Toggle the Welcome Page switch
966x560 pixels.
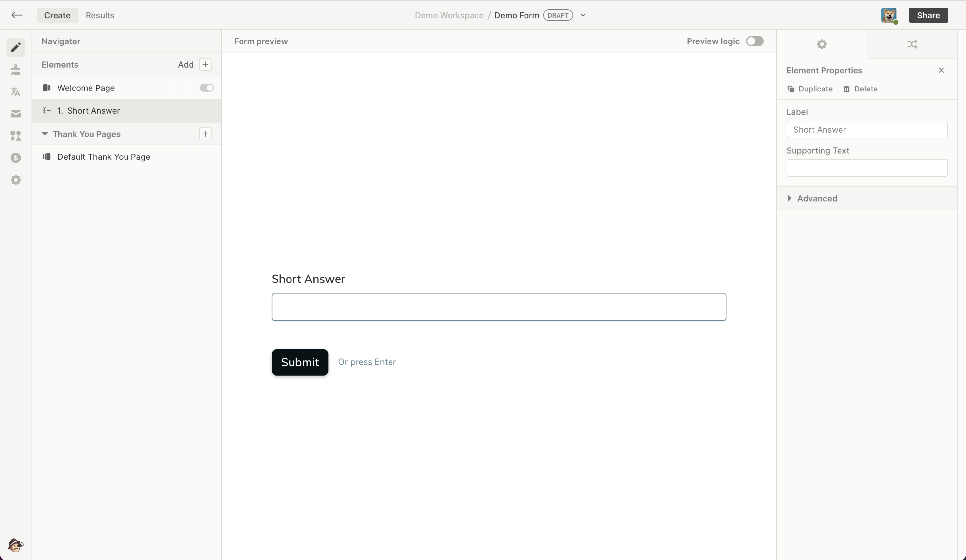(207, 88)
